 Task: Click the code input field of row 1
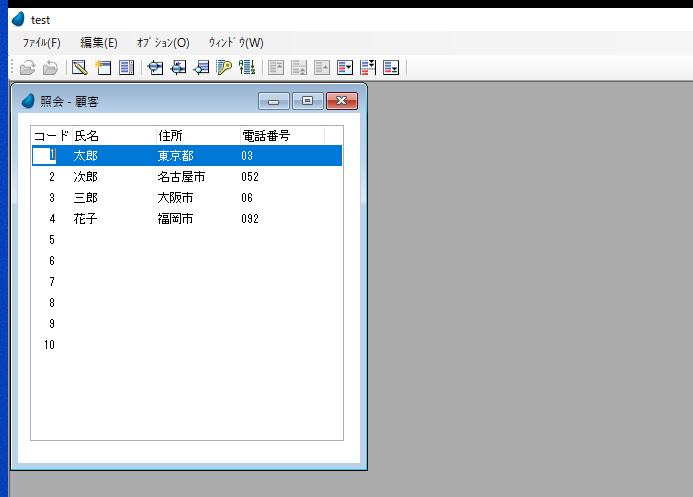pyautogui.click(x=46, y=156)
